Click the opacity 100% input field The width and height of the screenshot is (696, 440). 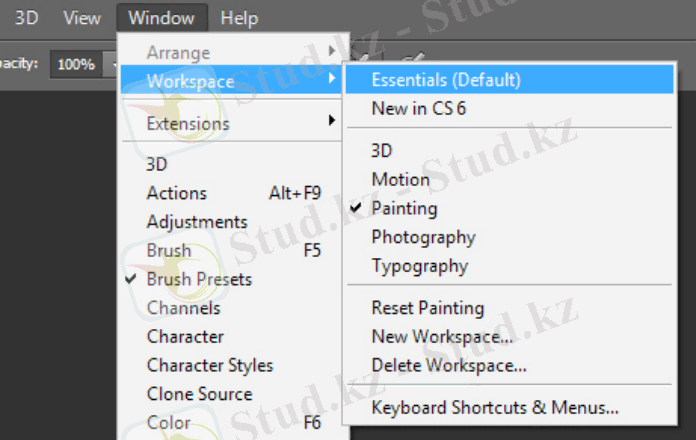tap(76, 64)
